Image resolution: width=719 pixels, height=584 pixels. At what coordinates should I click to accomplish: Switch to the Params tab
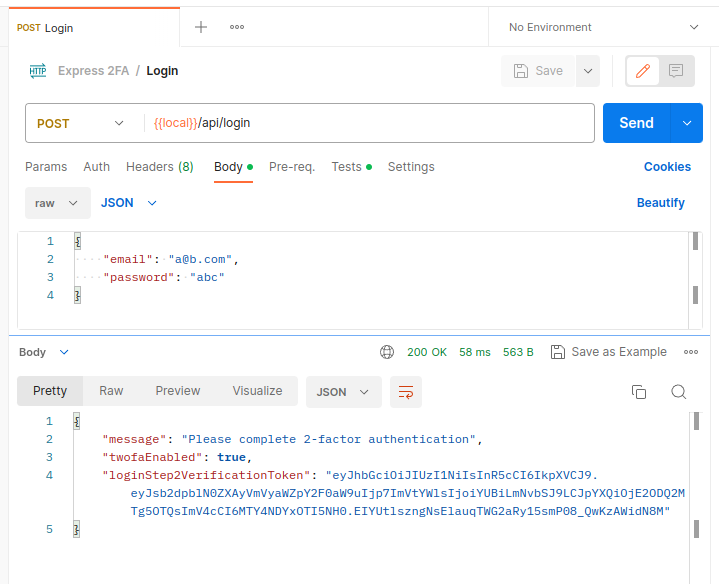tap(46, 167)
